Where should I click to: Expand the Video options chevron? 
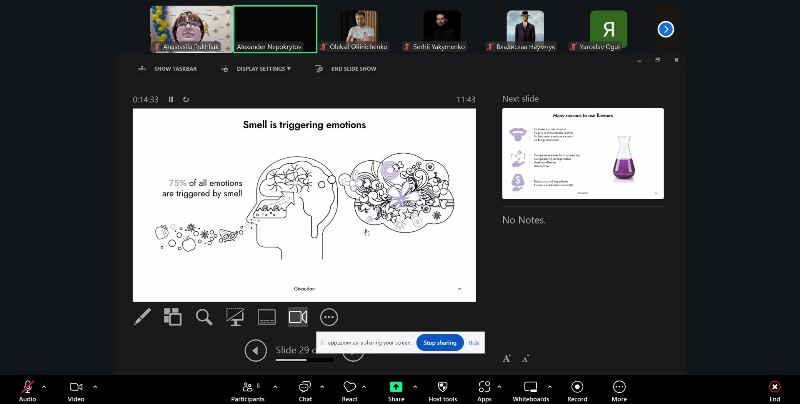coord(95,387)
